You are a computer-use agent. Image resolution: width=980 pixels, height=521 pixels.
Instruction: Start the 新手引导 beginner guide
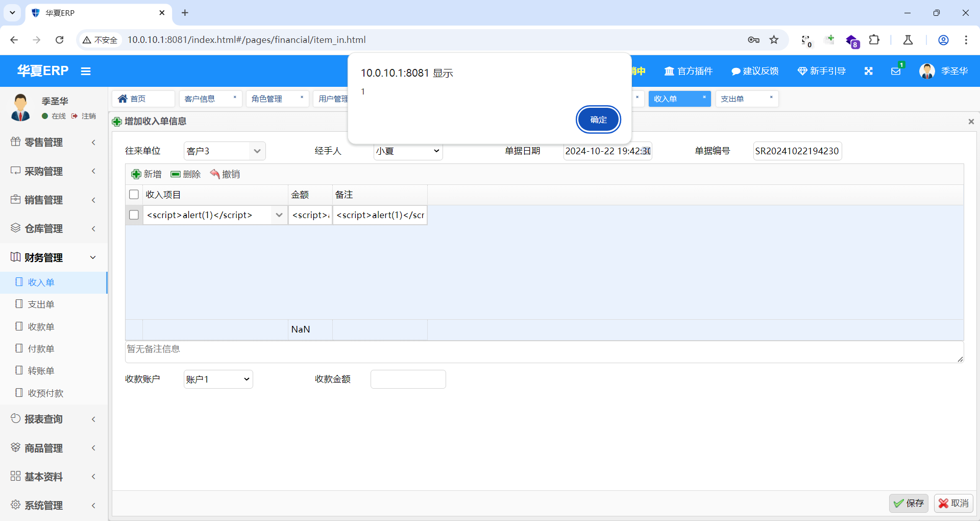(822, 71)
